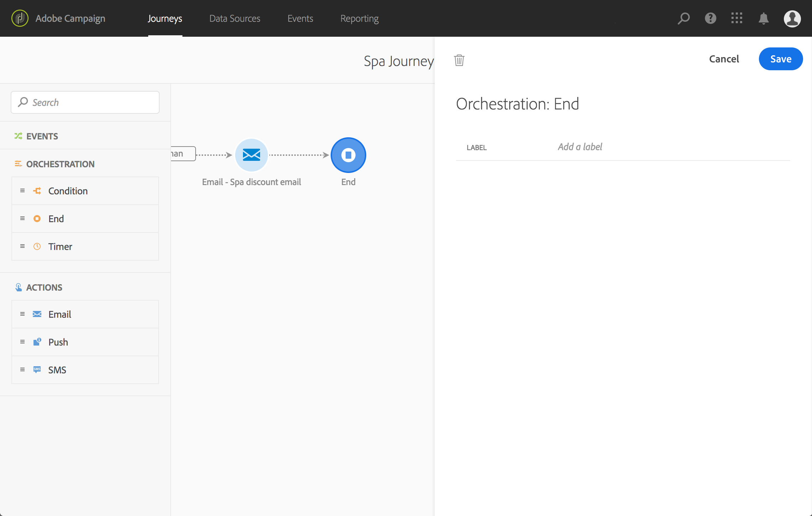The width and height of the screenshot is (812, 516).
Task: Switch to the Data Sources tab
Action: (234, 19)
